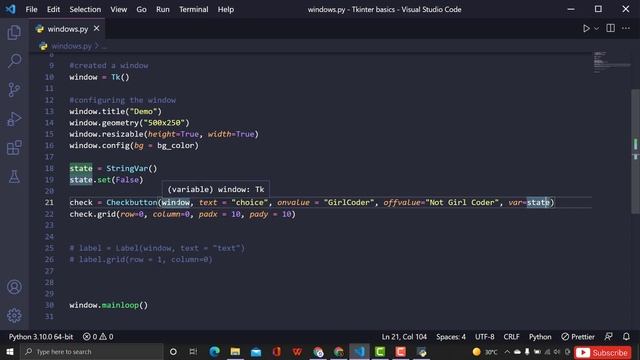Click the Prettier status item

[x=578, y=337]
